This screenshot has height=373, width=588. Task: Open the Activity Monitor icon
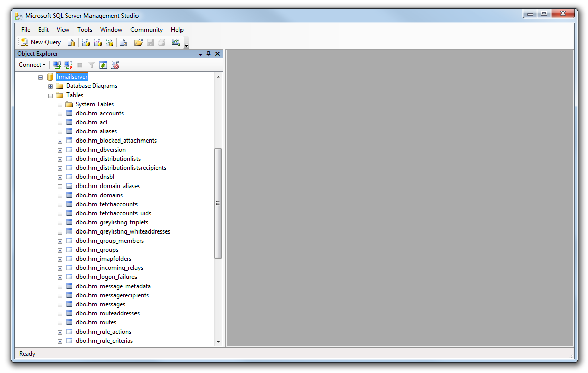(x=176, y=43)
